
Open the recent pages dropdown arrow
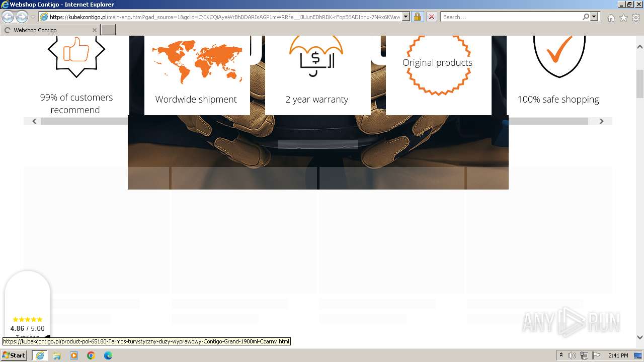coord(33,17)
